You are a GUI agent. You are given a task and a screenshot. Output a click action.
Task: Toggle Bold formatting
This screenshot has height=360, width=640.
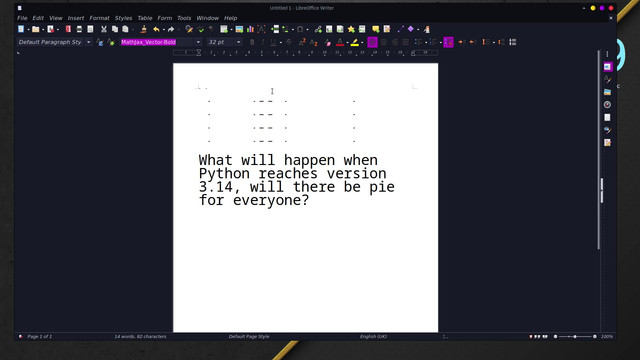click(x=252, y=42)
